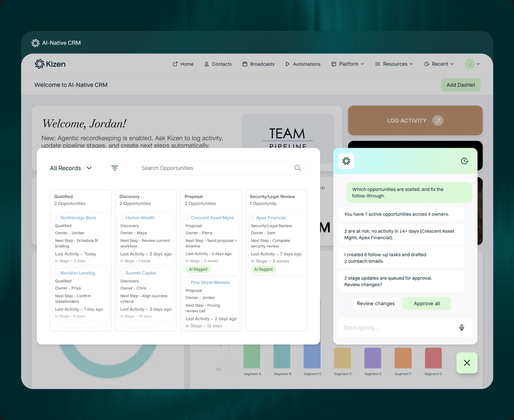
Task: Click drag handle of Northbridge Bank card
Action: pos(56,218)
